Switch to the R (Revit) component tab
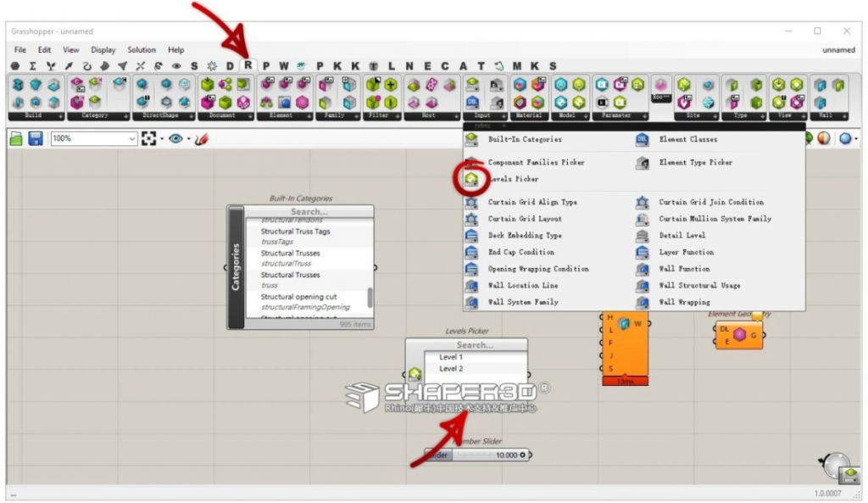This screenshot has width=868, height=503. click(x=248, y=65)
